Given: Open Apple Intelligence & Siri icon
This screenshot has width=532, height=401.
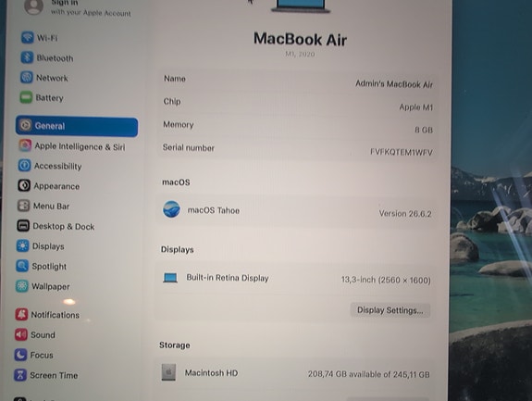Looking at the screenshot, I should tap(25, 145).
